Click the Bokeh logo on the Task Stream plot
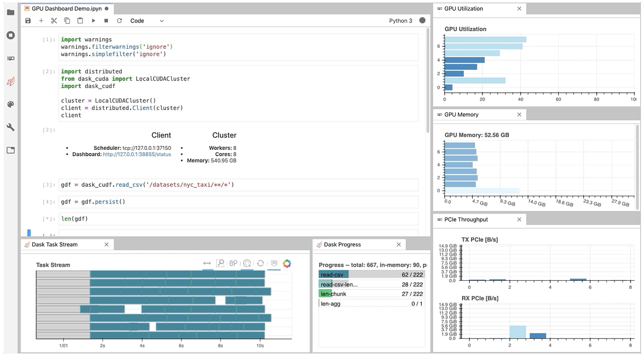644x356 pixels. tap(288, 263)
